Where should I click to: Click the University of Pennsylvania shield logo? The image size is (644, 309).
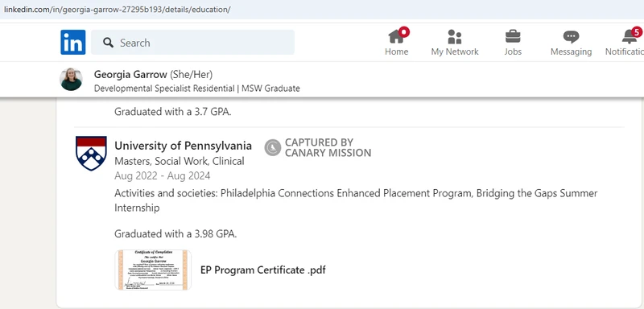[x=91, y=153]
